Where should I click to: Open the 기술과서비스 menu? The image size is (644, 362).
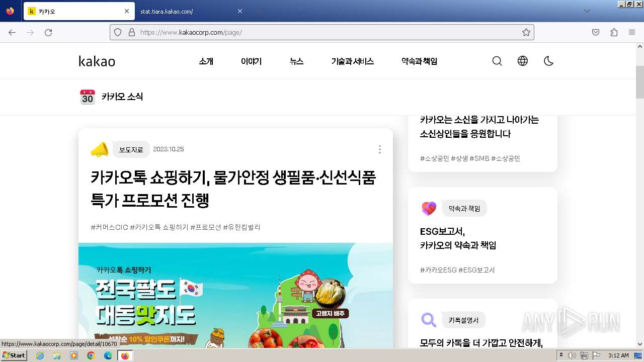coord(352,61)
